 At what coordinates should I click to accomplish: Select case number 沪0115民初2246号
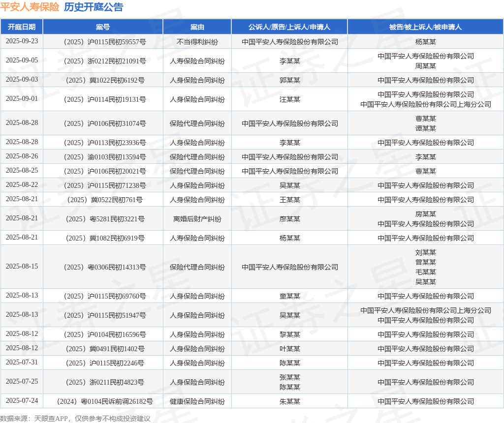(105, 363)
